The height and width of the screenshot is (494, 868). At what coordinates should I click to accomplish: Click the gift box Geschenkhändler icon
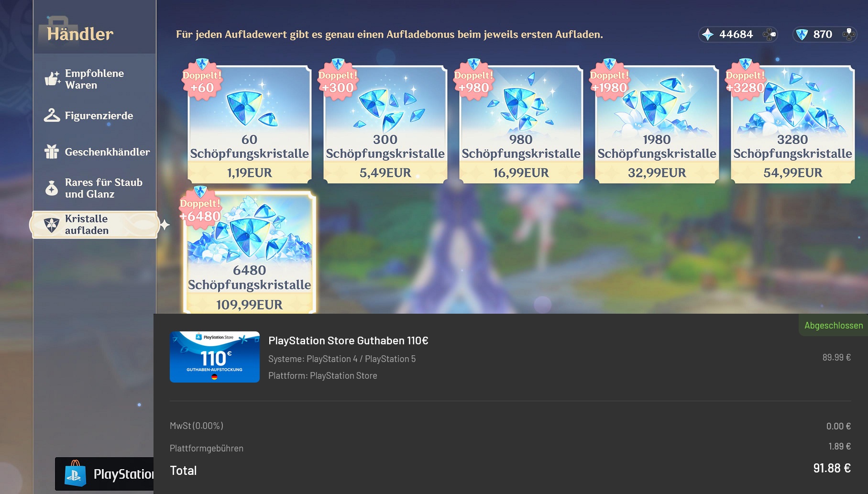coord(52,152)
